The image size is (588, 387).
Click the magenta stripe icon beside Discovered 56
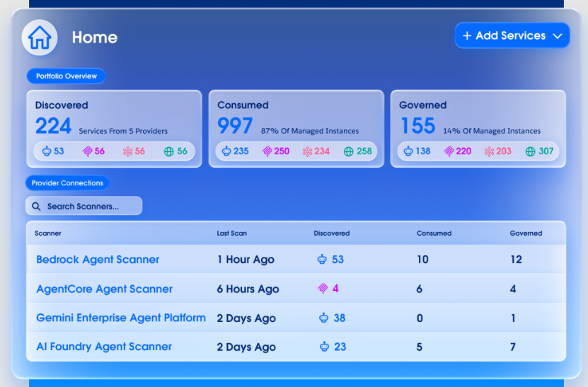[87, 151]
